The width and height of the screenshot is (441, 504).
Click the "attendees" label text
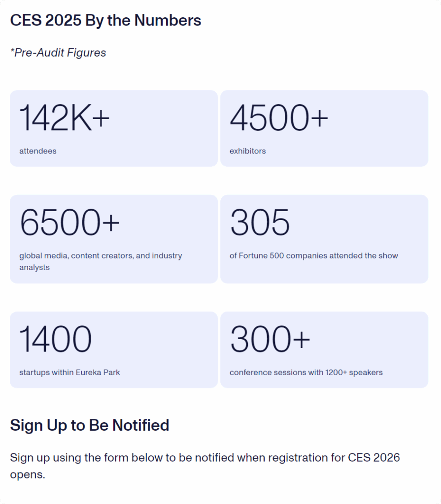38,151
